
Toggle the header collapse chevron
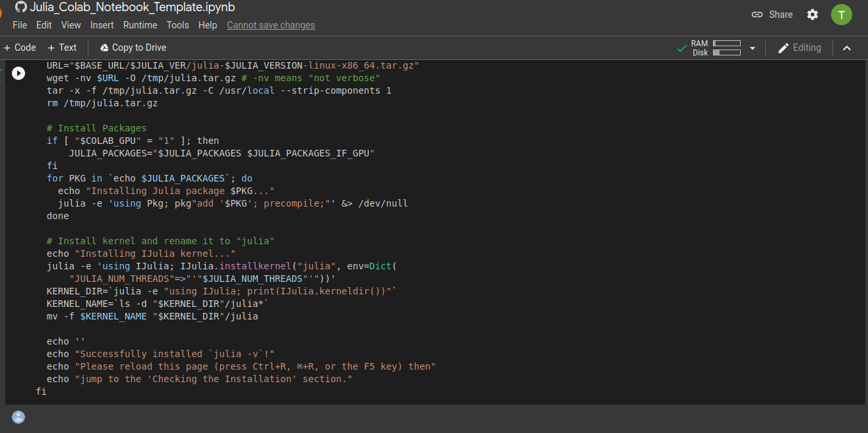click(848, 48)
